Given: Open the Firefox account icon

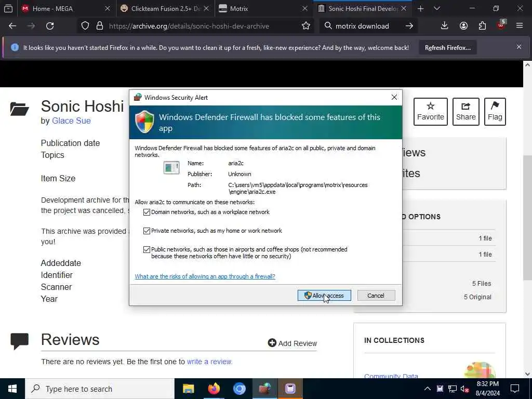Looking at the screenshot, I should click(x=463, y=26).
